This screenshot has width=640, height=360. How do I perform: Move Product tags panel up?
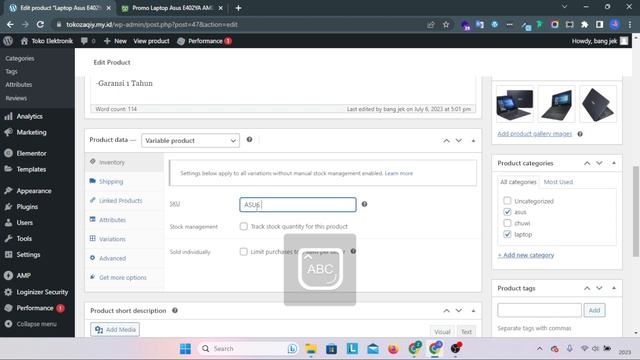tap(587, 288)
